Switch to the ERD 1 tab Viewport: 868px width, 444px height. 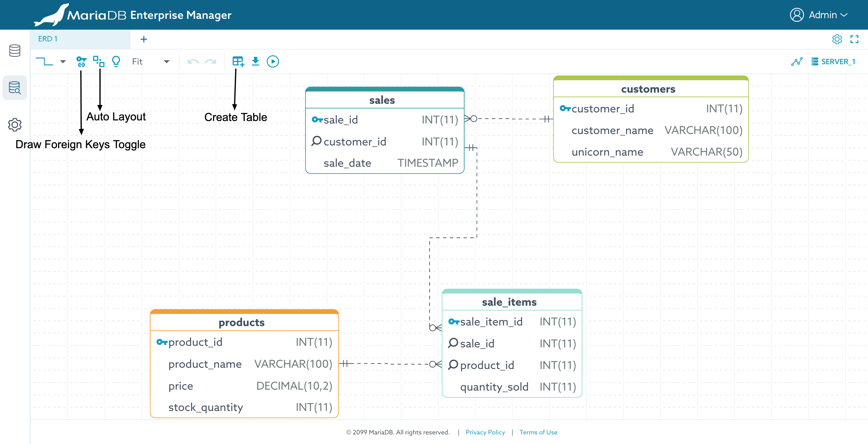48,39
